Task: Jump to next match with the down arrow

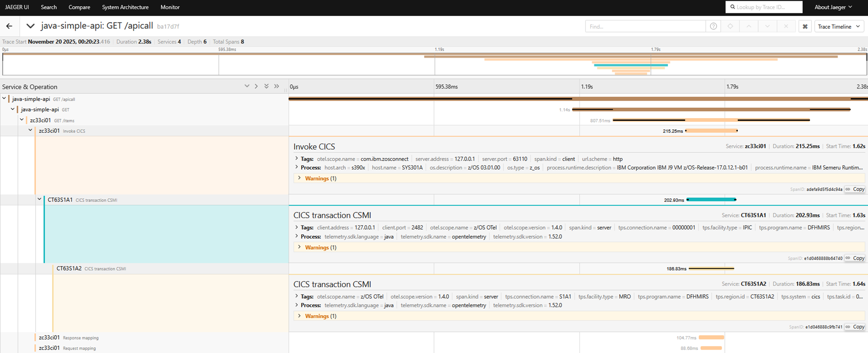Action: 767,26
